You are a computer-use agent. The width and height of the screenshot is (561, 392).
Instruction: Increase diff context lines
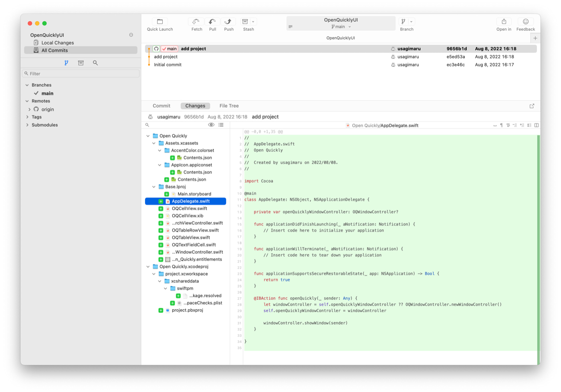pyautogui.click(x=522, y=125)
